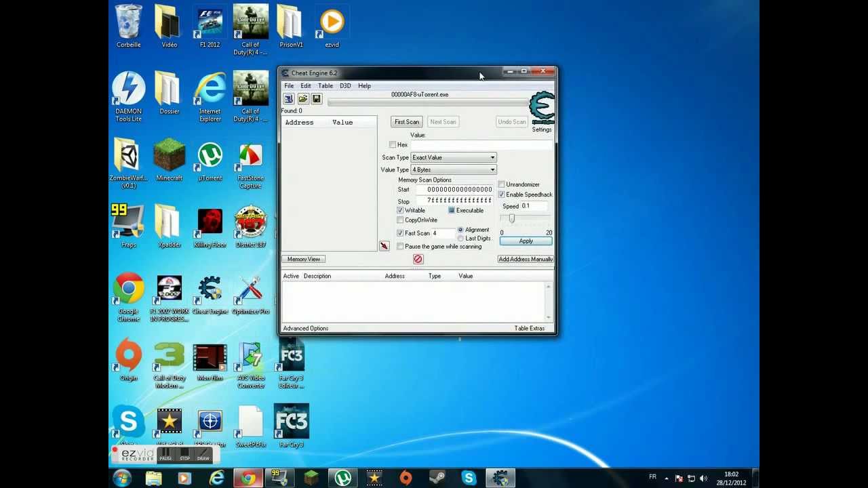This screenshot has width=868, height=488.
Task: Click the taskbar clock showing 18:02
Action: point(731,479)
